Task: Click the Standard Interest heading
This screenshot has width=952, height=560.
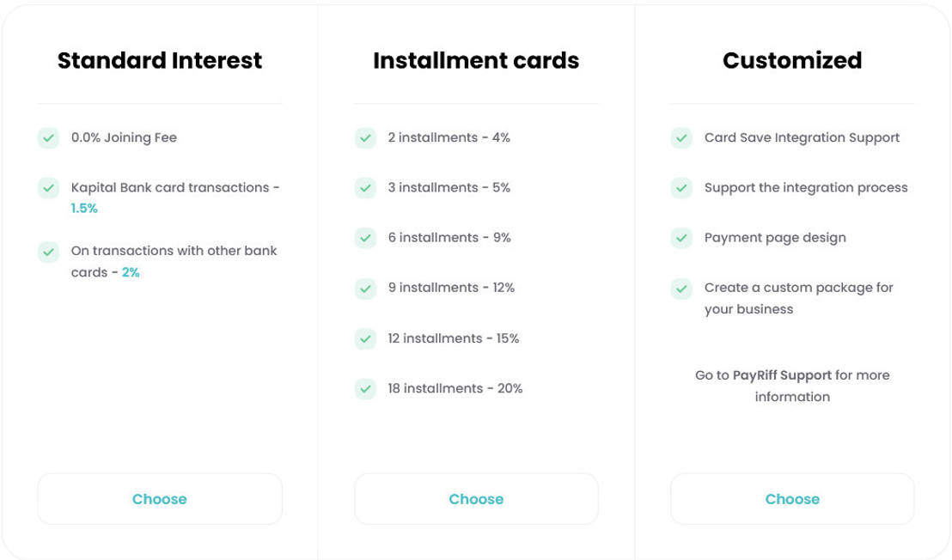Action: [160, 61]
